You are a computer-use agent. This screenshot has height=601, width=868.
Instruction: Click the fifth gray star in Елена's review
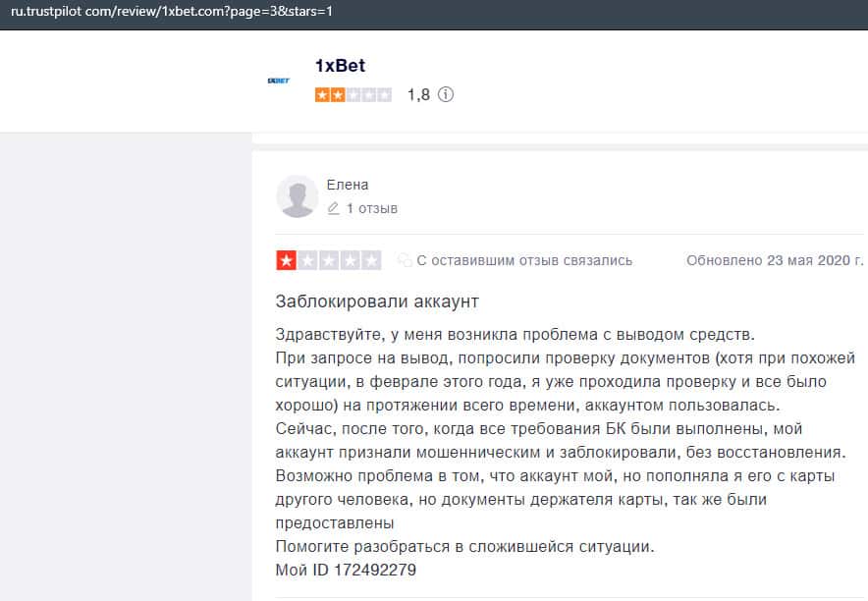coord(371,260)
